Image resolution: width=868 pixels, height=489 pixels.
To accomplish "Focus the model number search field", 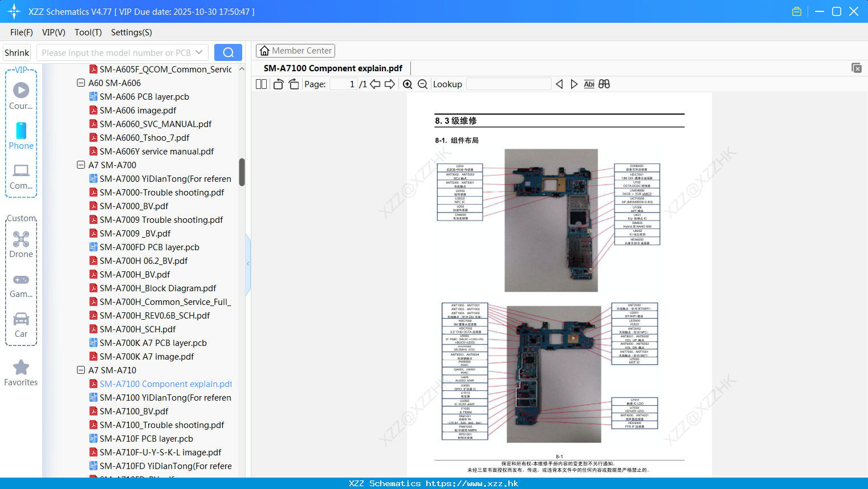I will tap(116, 52).
